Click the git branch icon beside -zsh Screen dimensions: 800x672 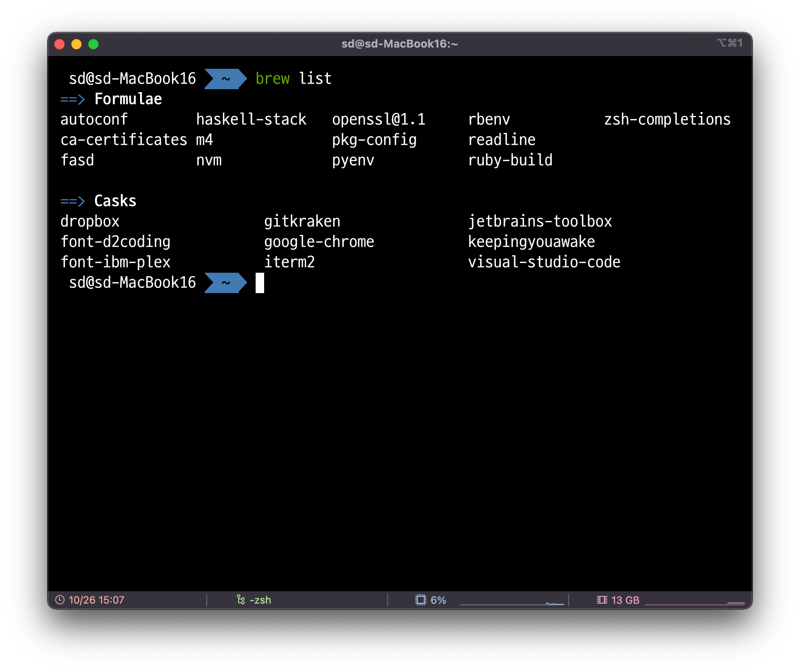click(241, 600)
